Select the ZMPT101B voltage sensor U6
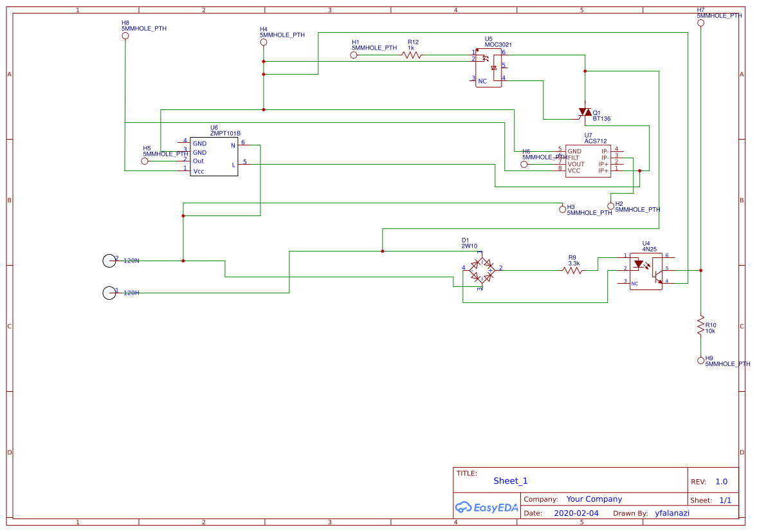 point(214,154)
